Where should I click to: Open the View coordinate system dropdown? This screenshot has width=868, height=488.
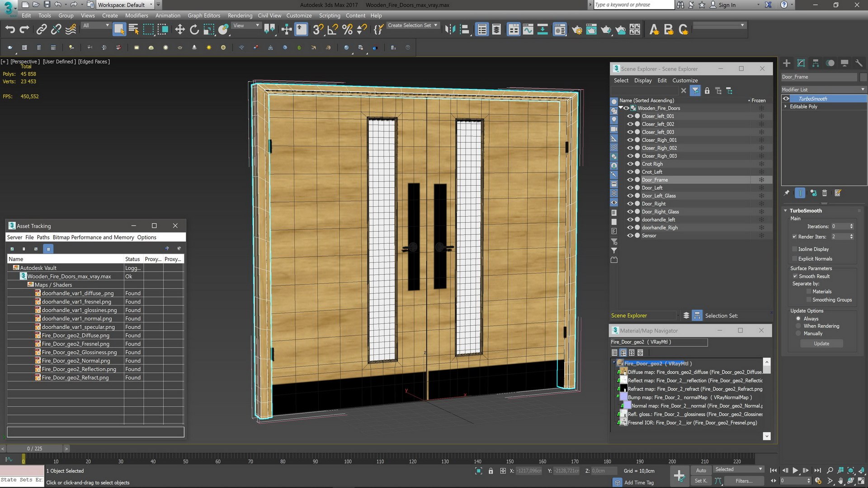[246, 25]
